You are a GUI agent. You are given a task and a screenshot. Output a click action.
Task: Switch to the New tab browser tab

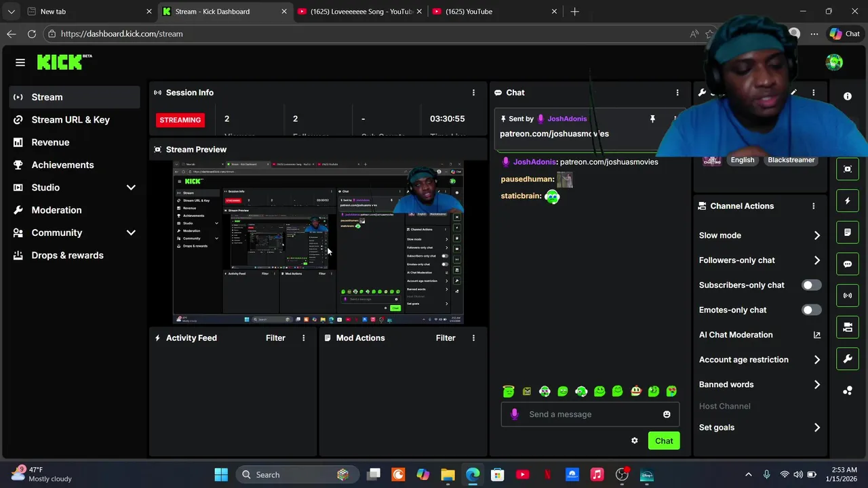point(89,12)
